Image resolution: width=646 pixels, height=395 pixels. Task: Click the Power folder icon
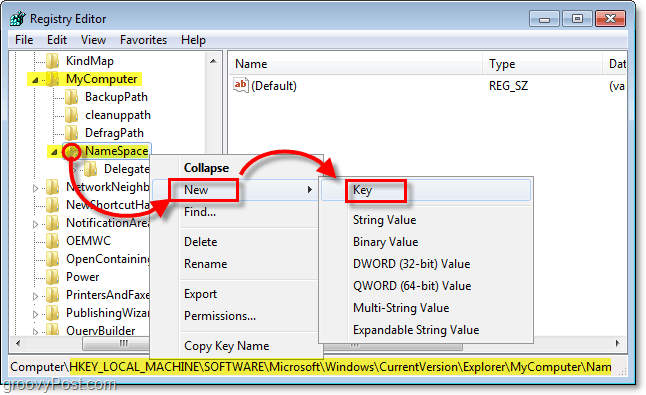[x=52, y=277]
